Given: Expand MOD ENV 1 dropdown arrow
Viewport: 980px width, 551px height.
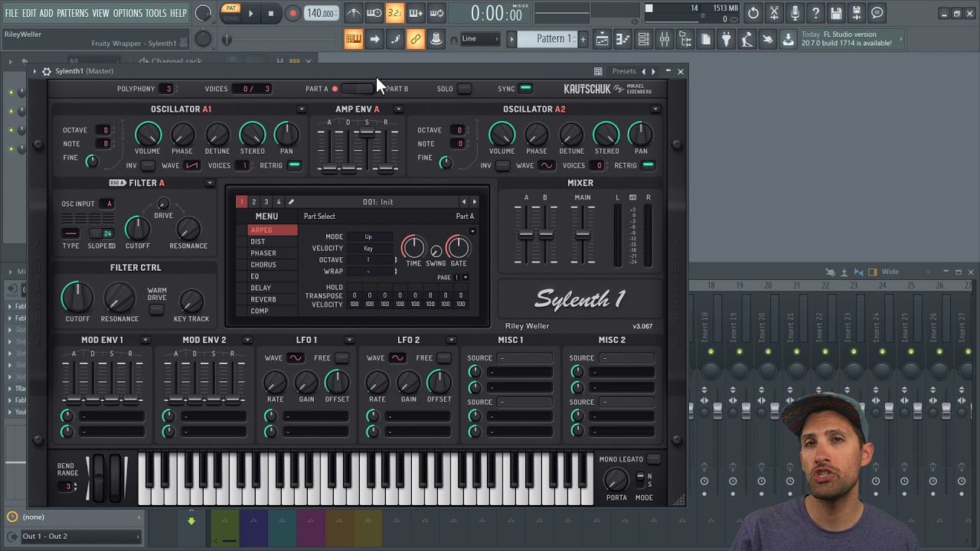Looking at the screenshot, I should tap(145, 340).
